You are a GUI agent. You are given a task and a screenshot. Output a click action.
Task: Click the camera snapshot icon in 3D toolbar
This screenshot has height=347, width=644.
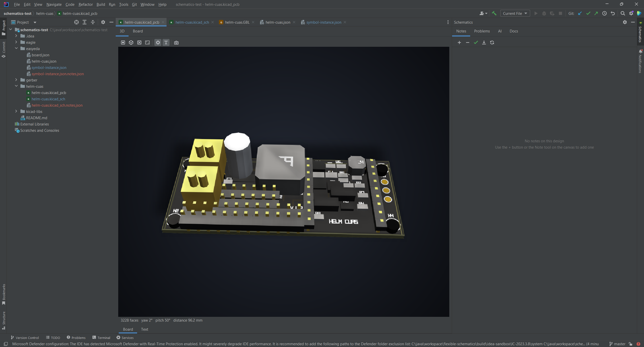pyautogui.click(x=176, y=43)
